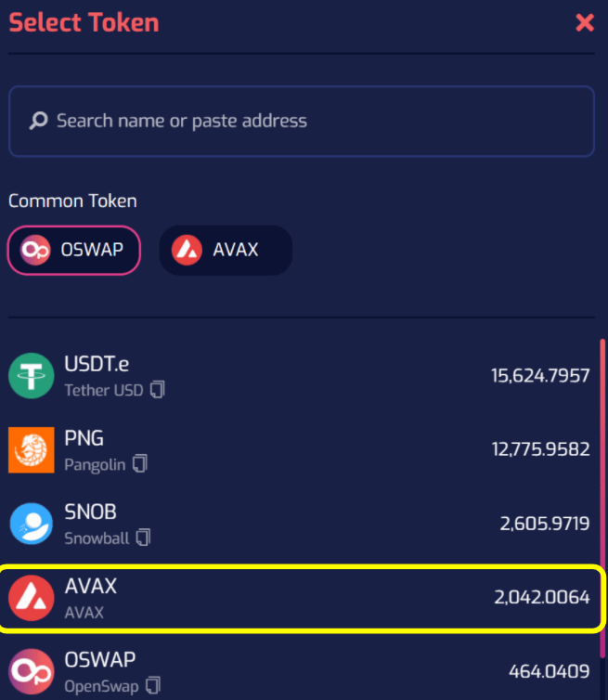This screenshot has width=608, height=700.
Task: Select the AVAX common token chip
Action: click(226, 250)
